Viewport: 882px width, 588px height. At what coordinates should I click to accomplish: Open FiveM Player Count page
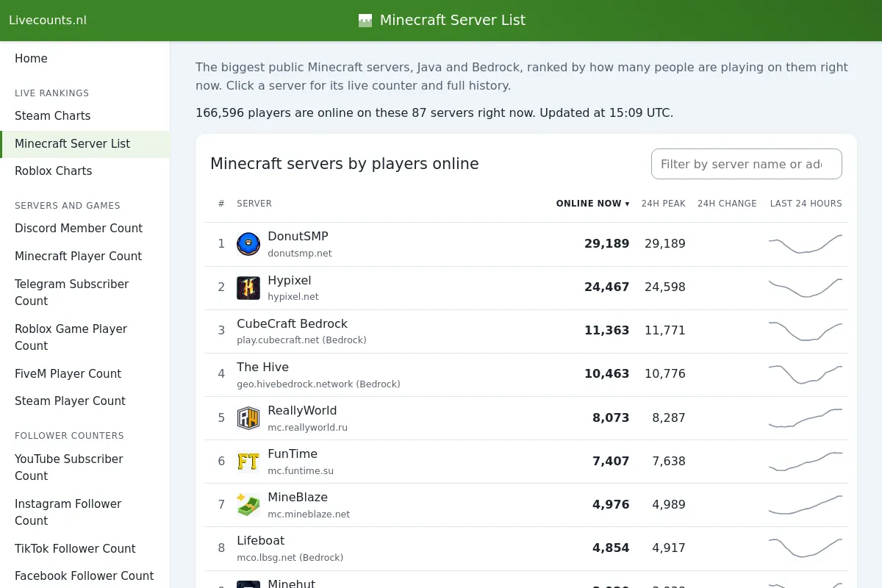85,373
